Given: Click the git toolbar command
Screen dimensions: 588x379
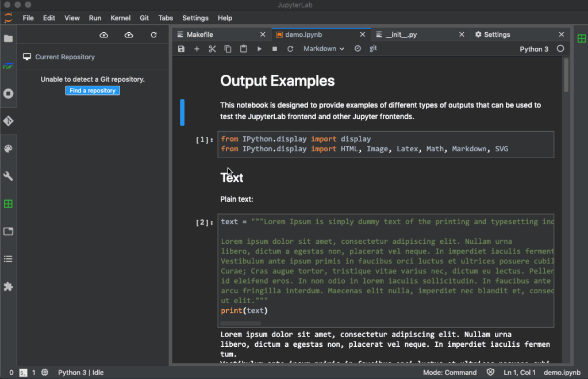Looking at the screenshot, I should point(372,48).
